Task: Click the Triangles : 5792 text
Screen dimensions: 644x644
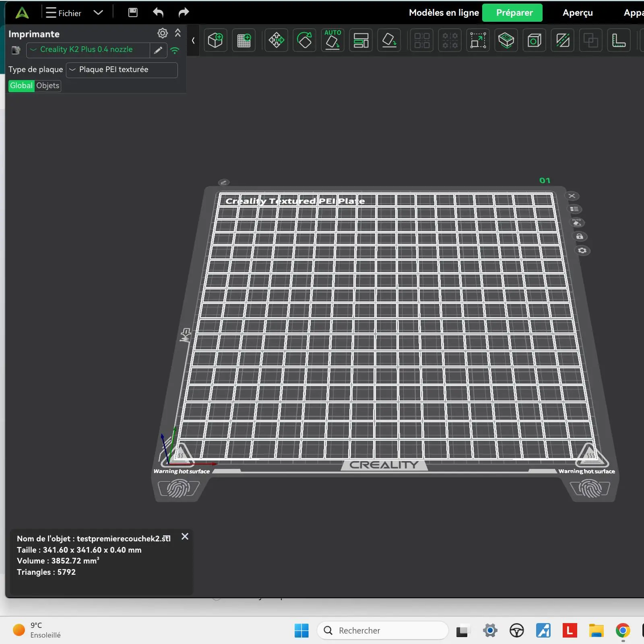Action: coord(46,572)
